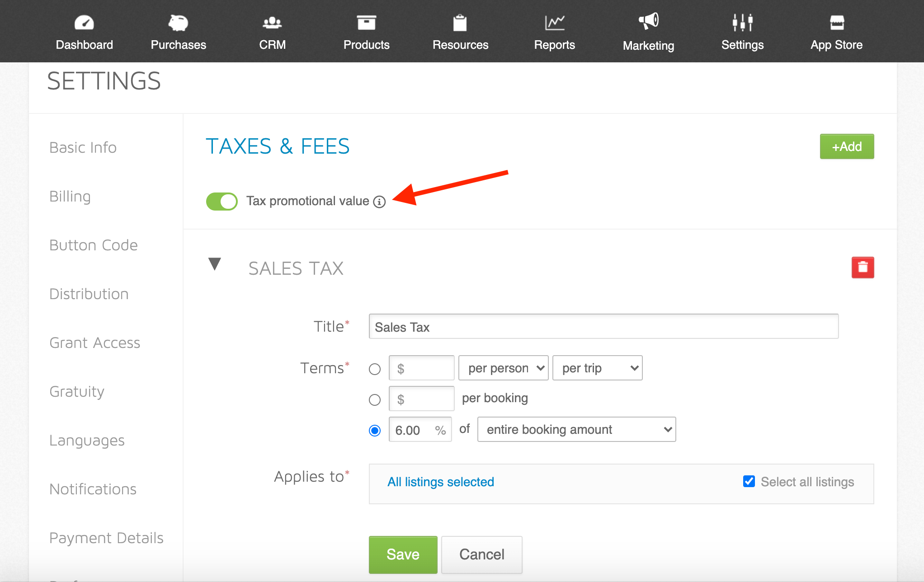Click the green +Add button
Image resolution: width=924 pixels, height=582 pixels.
pyautogui.click(x=847, y=146)
